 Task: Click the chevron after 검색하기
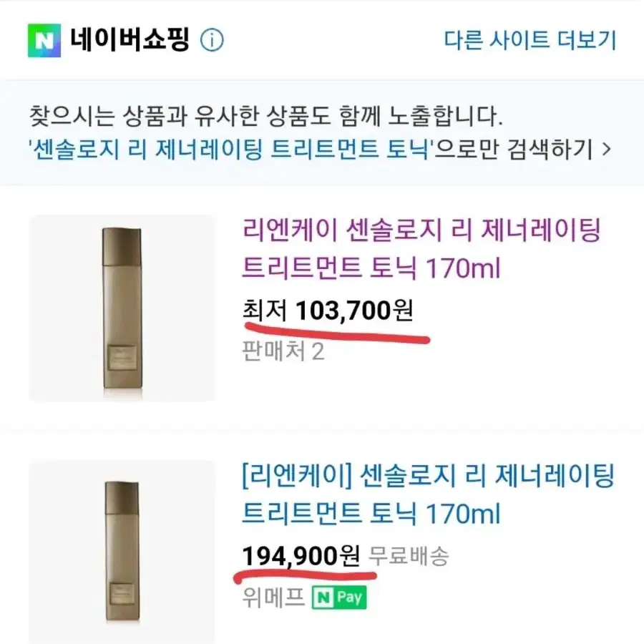607,149
